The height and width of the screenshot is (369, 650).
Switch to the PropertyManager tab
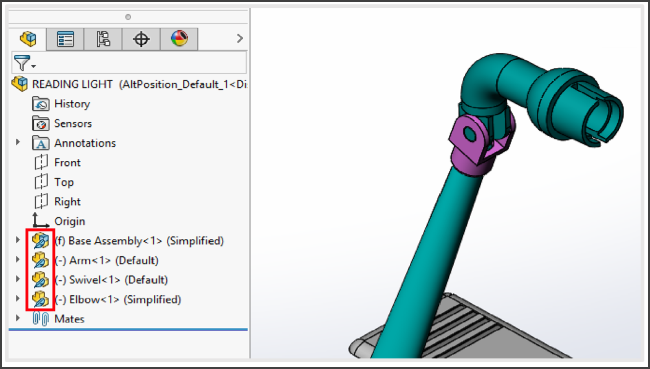click(x=65, y=39)
